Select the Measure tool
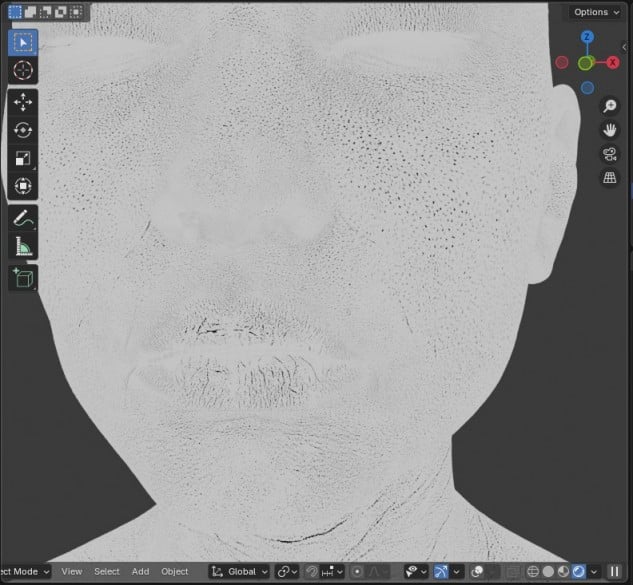The height and width of the screenshot is (585, 633). [23, 246]
